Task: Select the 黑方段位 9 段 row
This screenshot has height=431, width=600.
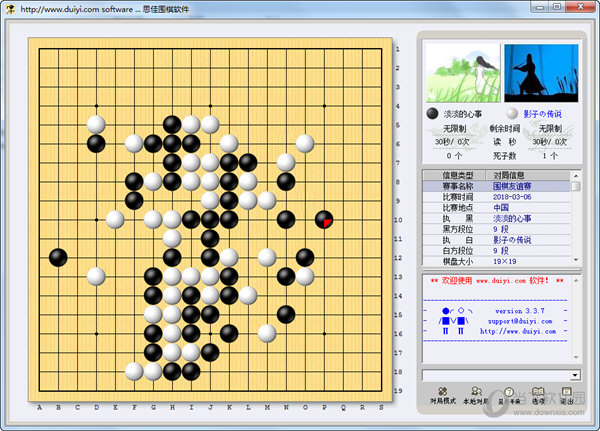Action: coord(497,229)
